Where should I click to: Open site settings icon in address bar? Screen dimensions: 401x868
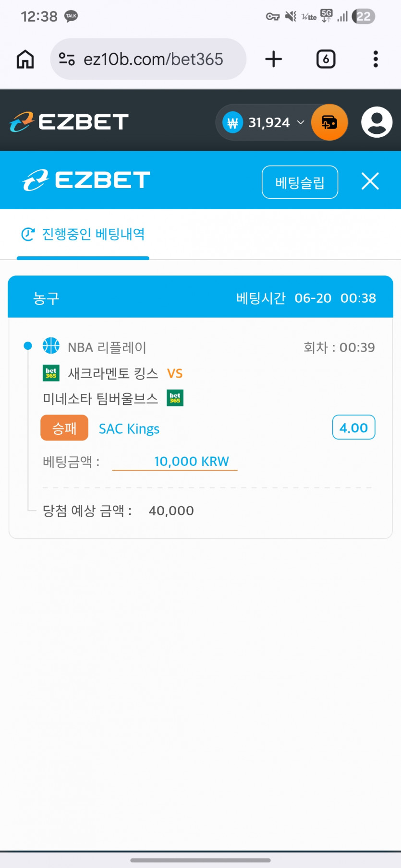click(x=67, y=59)
